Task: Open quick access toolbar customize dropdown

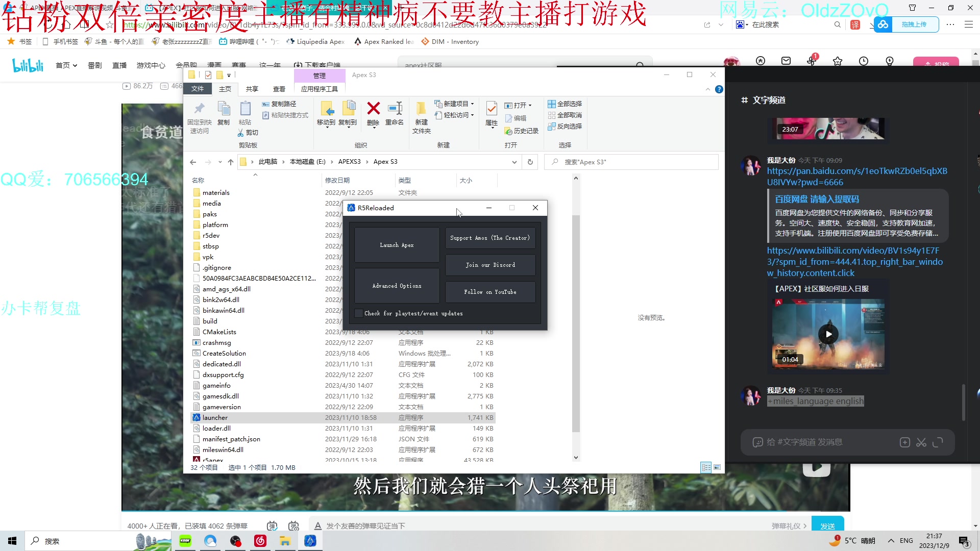Action: click(229, 76)
